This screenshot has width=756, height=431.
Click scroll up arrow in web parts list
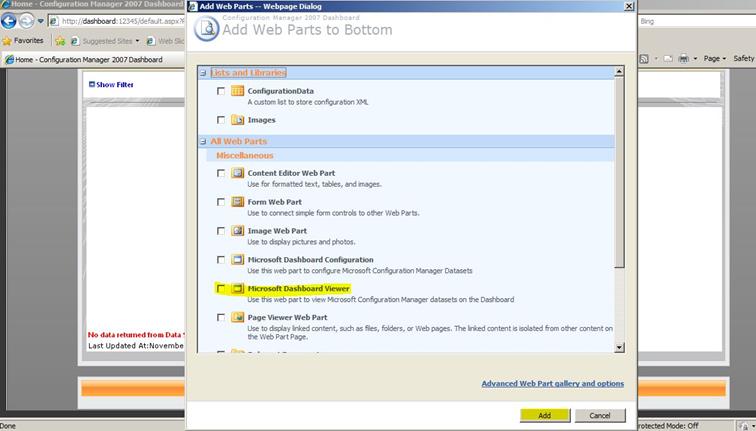click(620, 72)
